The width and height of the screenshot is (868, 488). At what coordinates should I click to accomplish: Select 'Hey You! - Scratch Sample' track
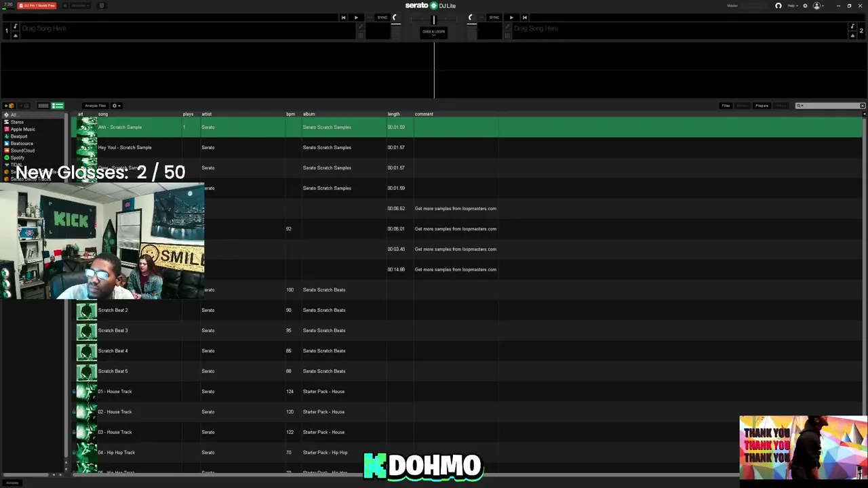[x=467, y=148]
